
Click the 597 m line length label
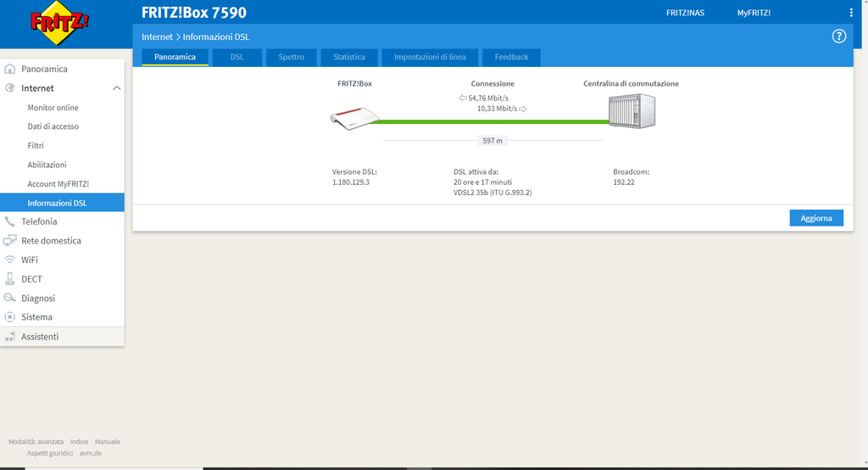click(492, 141)
